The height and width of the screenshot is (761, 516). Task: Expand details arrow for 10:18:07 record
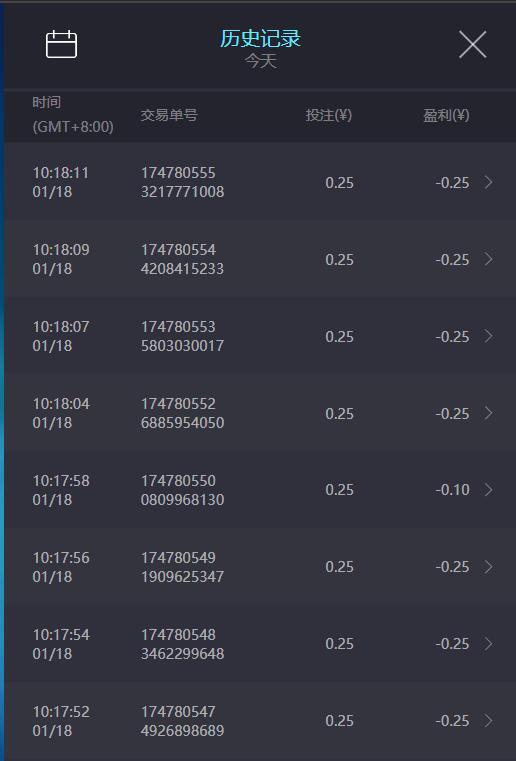[x=488, y=336]
